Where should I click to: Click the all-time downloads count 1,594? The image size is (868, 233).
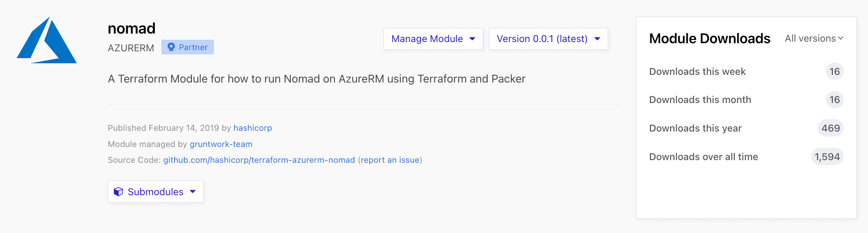click(827, 157)
